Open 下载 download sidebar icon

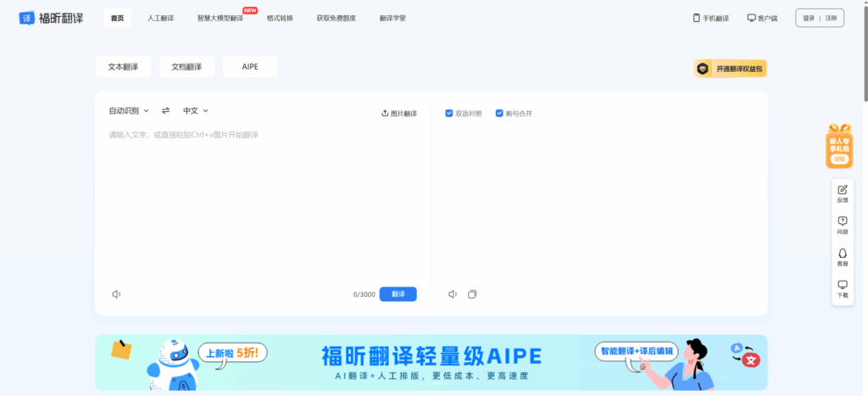click(843, 288)
